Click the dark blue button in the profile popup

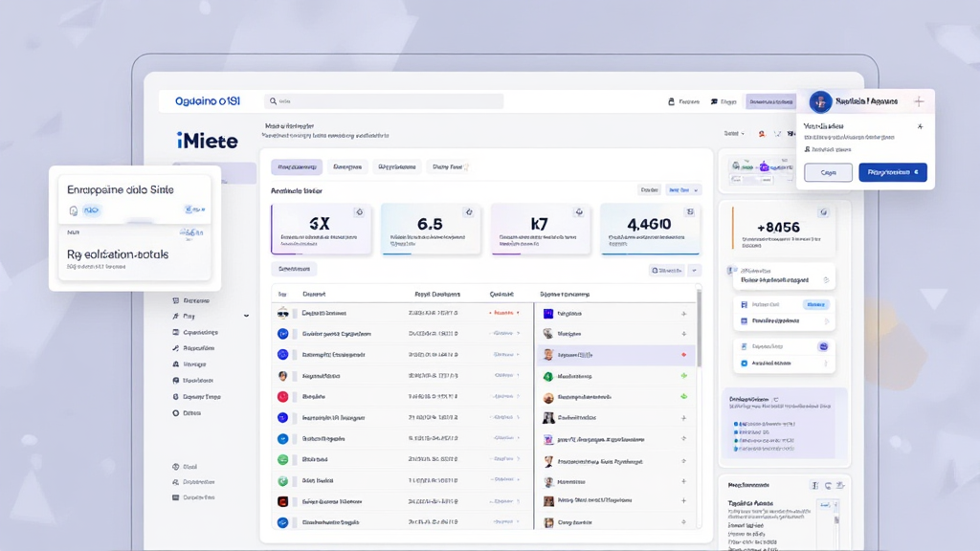point(892,173)
